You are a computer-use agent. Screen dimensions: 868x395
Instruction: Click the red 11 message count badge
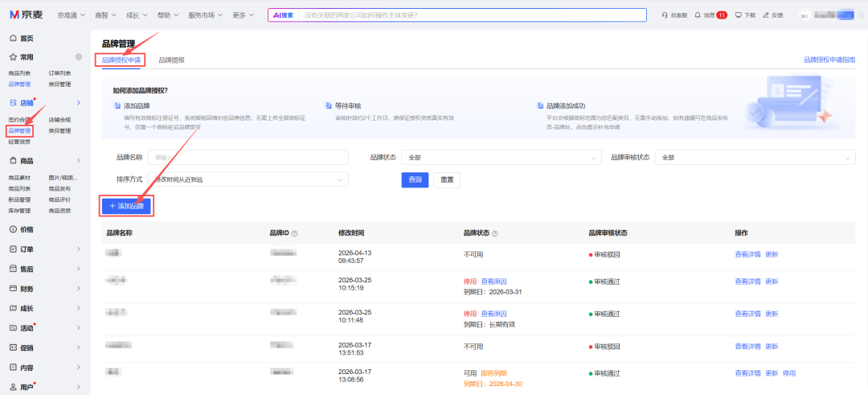(x=722, y=15)
